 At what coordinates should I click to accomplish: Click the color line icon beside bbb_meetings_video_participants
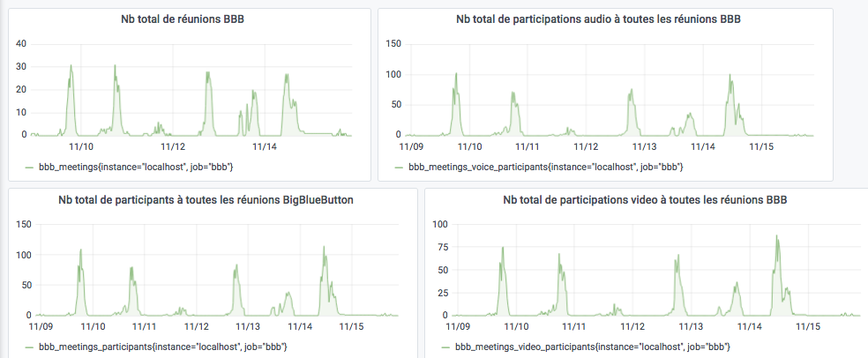click(445, 348)
